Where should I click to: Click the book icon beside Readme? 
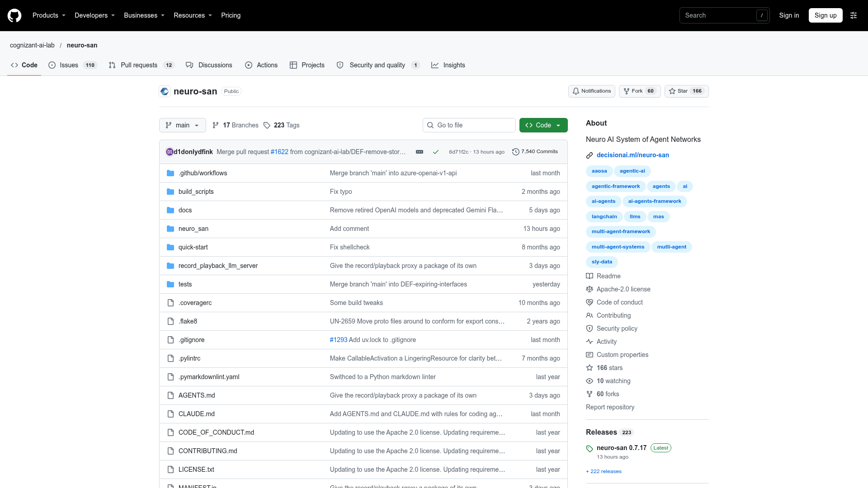click(x=590, y=276)
